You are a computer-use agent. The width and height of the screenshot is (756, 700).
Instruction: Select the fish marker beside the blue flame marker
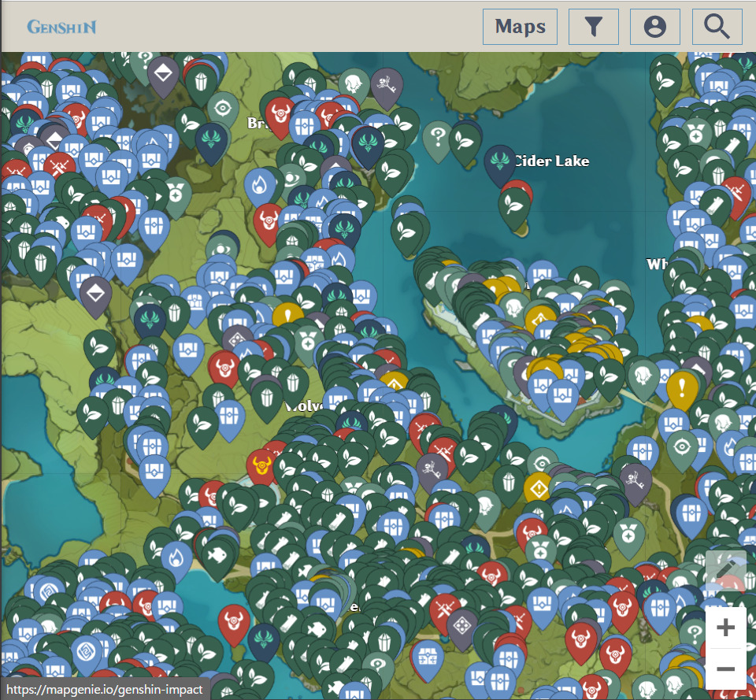[217, 557]
